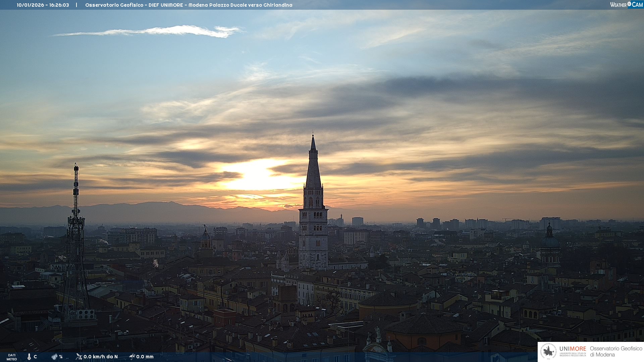Click the wind anemometer icon
Image resolution: width=644 pixels, height=362 pixels.
(x=79, y=357)
